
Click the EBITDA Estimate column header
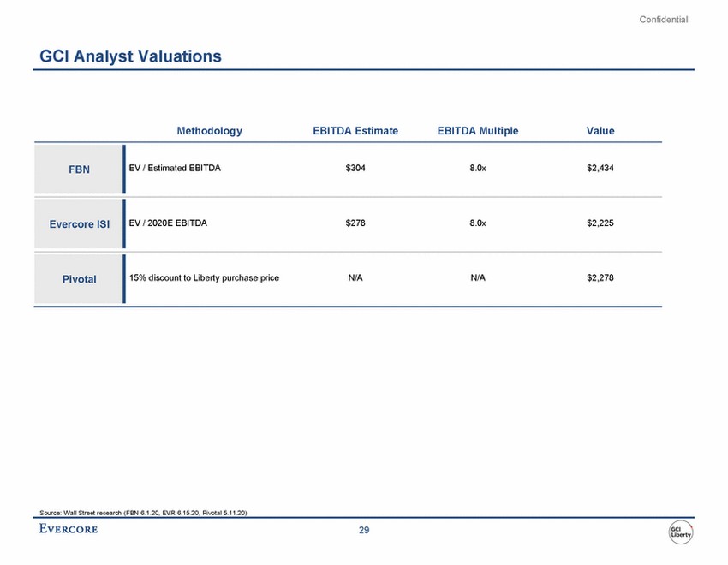click(355, 131)
